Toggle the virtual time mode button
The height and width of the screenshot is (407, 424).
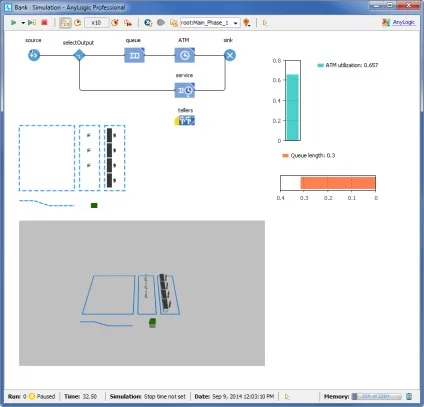pos(65,23)
